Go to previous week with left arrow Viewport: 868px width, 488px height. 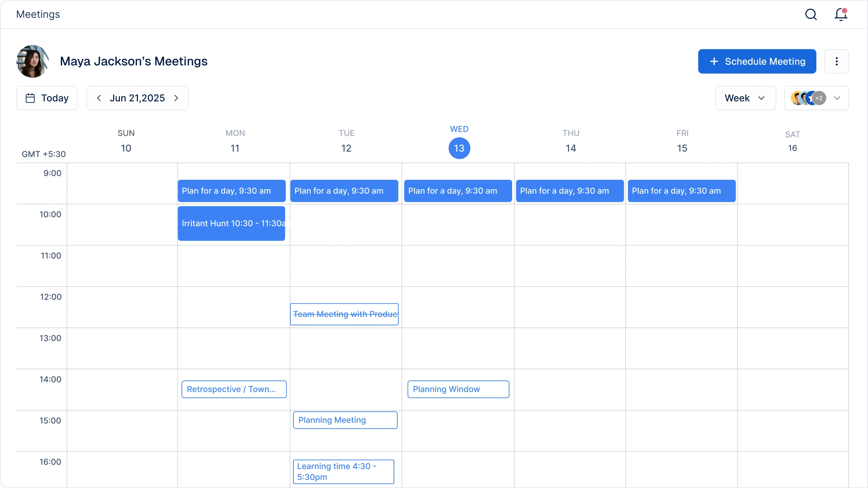point(99,98)
